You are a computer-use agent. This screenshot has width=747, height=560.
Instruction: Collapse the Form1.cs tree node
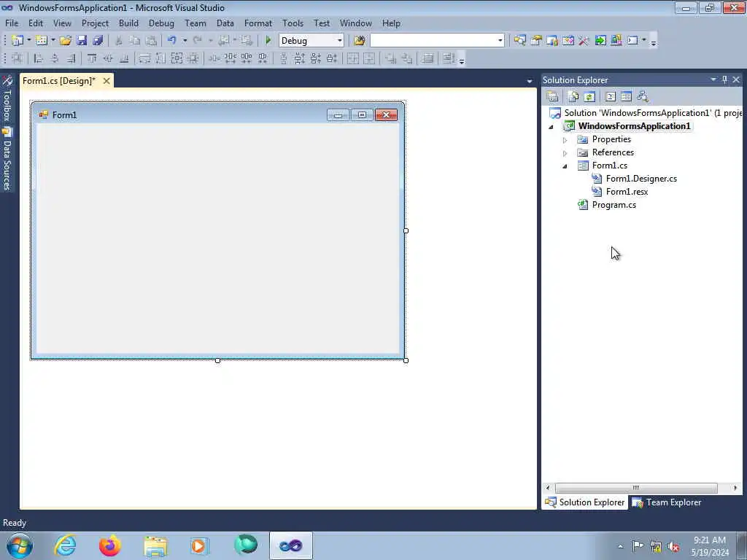(565, 166)
